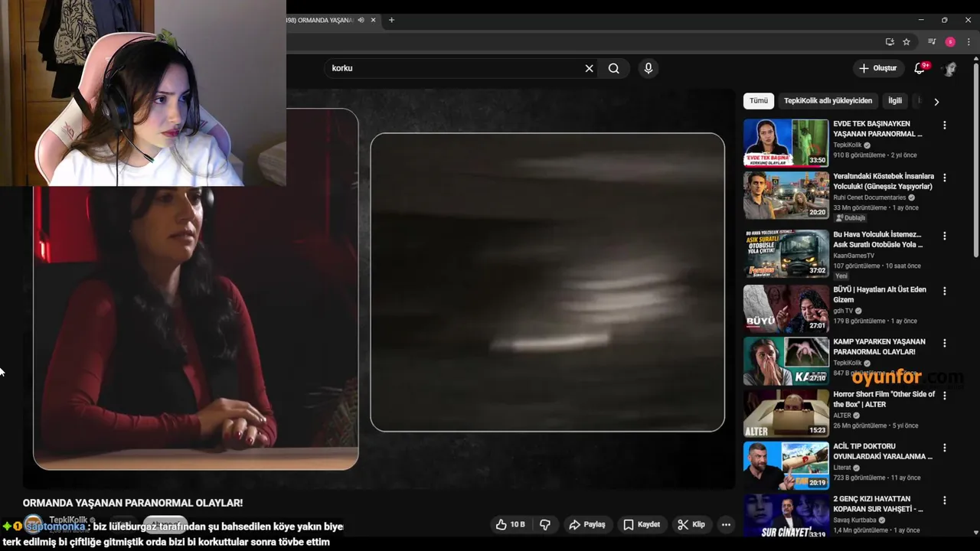The height and width of the screenshot is (551, 980).
Task: Open options menu for EVDE TEK BAŞINAYKEN video
Action: [944, 126]
